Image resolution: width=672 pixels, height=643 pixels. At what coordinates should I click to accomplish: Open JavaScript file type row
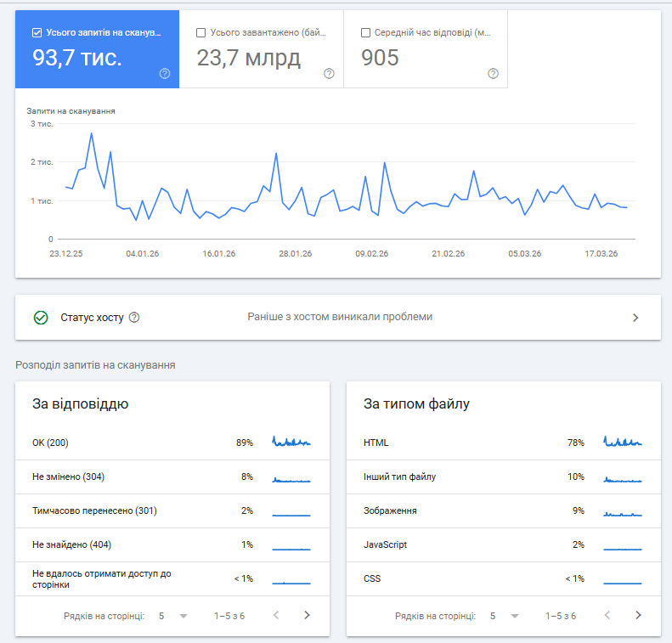coord(504,545)
